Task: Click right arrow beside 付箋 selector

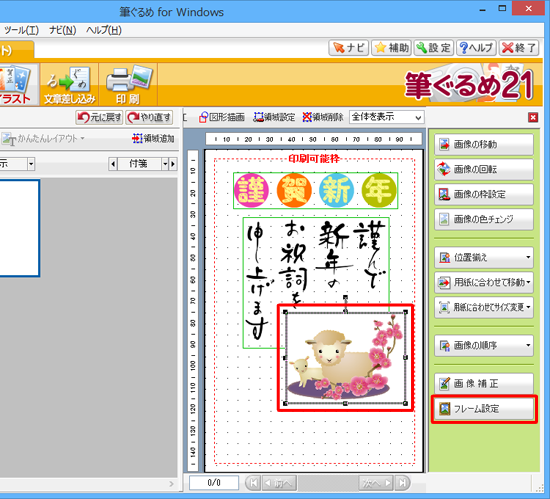Action: click(173, 164)
